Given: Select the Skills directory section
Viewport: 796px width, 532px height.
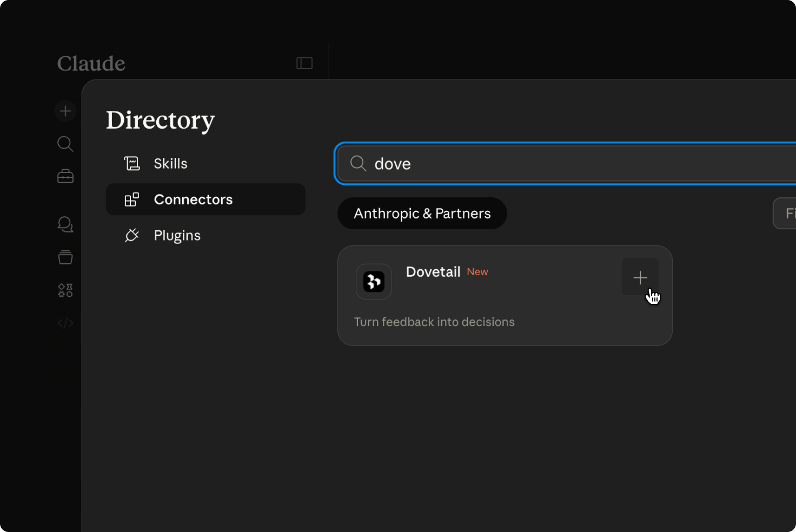Looking at the screenshot, I should point(170,163).
